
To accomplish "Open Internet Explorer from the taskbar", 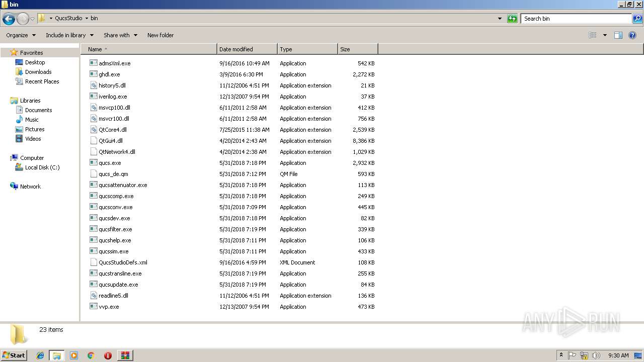I will [x=40, y=355].
